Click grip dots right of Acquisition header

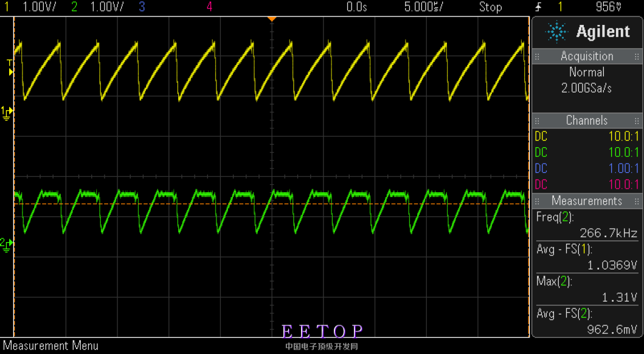coord(637,56)
